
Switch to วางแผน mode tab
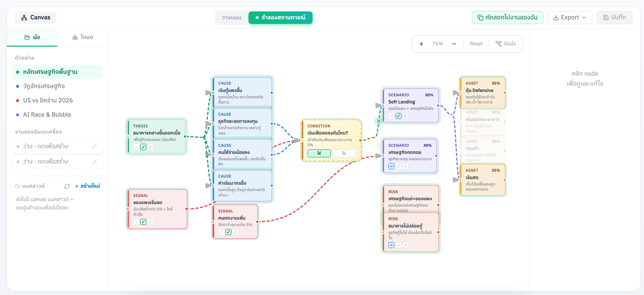[231, 18]
